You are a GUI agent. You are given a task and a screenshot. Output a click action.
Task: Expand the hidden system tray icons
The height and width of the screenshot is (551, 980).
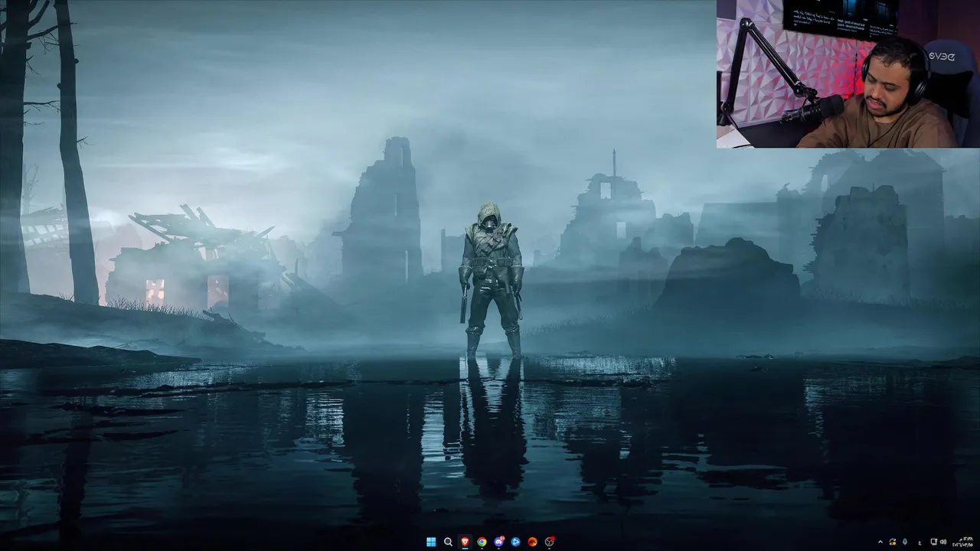880,542
